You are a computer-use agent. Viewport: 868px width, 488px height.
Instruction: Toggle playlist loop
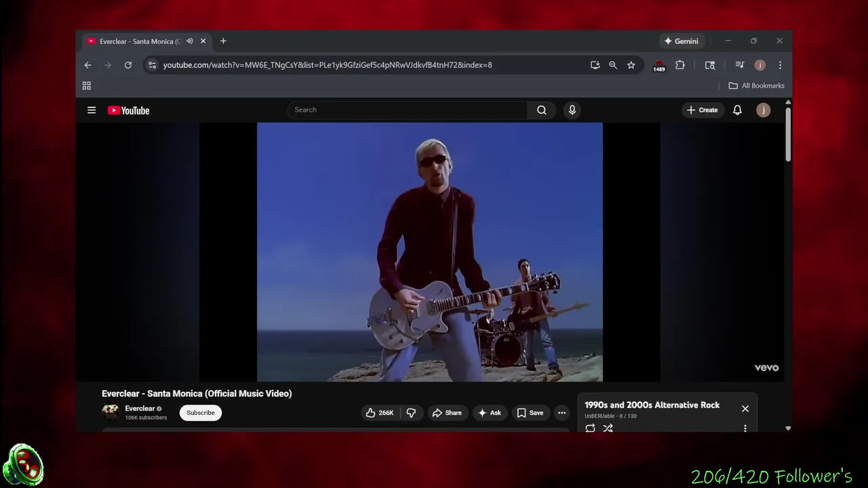click(x=590, y=428)
